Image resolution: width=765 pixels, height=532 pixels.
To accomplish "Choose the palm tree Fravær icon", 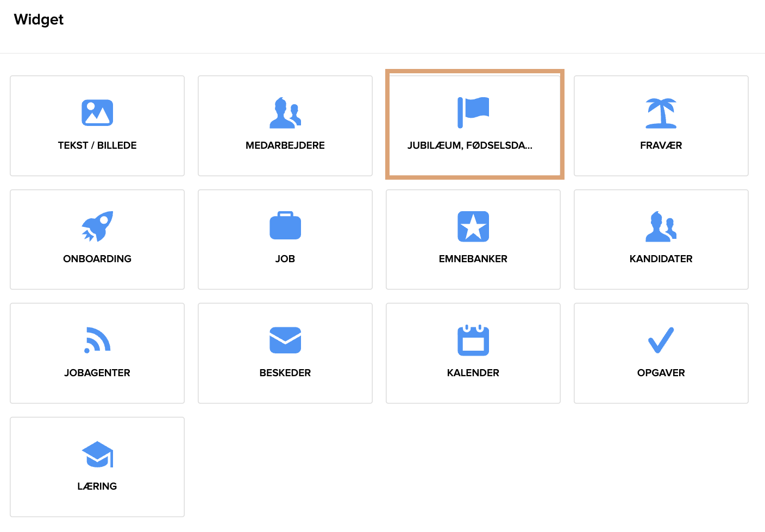I will point(661,113).
